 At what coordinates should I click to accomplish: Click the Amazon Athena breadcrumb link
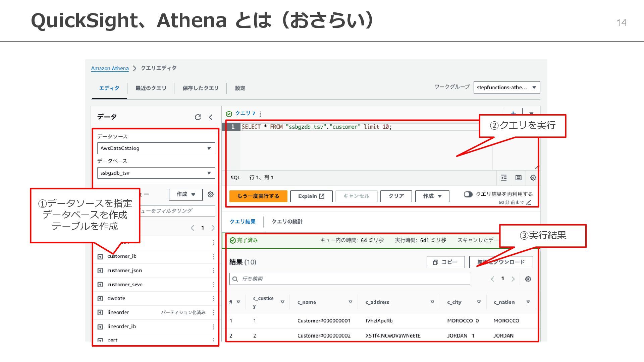(110, 68)
